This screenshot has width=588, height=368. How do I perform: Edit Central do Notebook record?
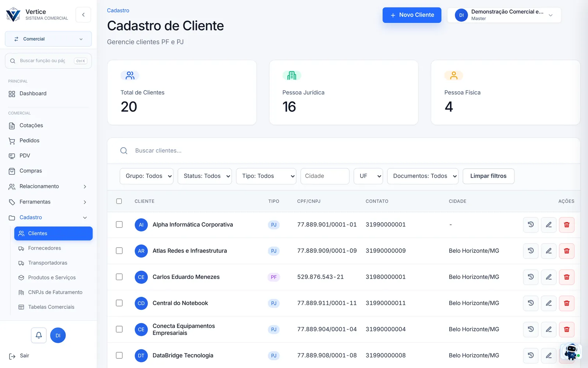549,303
